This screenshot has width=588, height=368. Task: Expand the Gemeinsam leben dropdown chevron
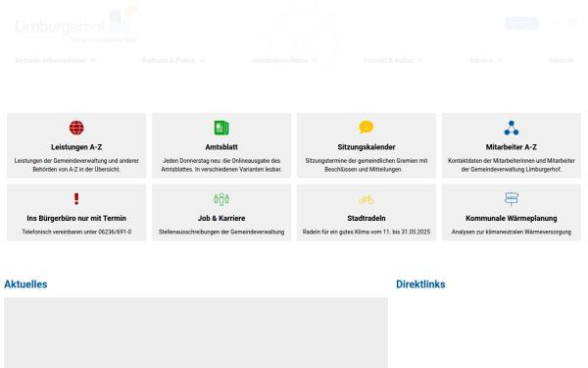click(x=315, y=60)
